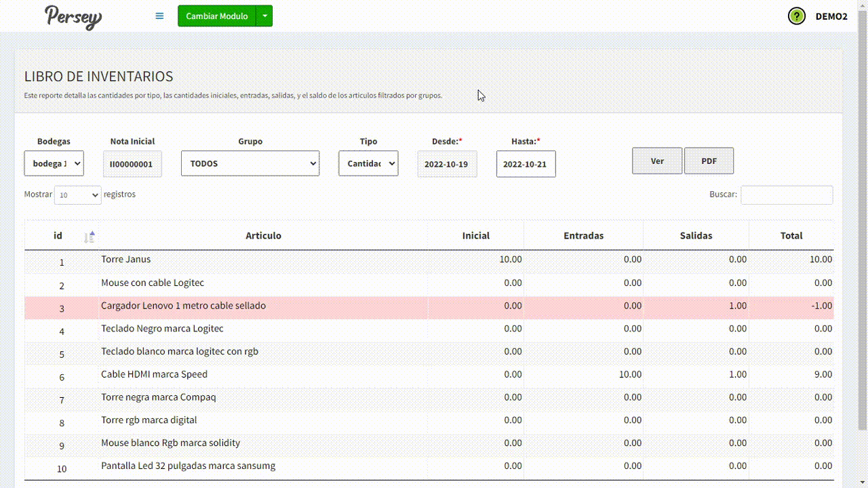Toggle the id column sort icon
This screenshot has width=868, height=488.
tap(90, 237)
